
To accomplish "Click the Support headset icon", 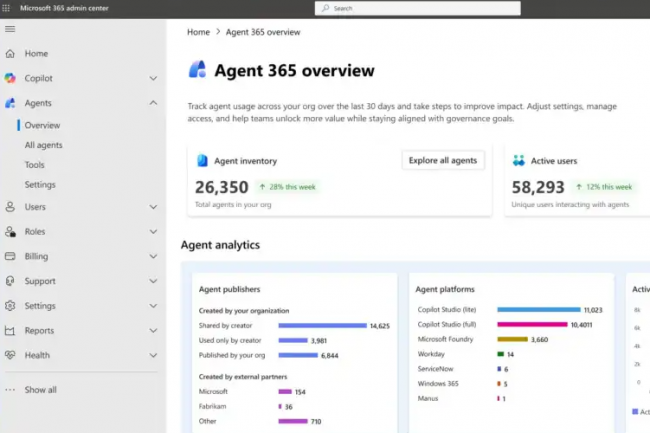I will (x=10, y=281).
